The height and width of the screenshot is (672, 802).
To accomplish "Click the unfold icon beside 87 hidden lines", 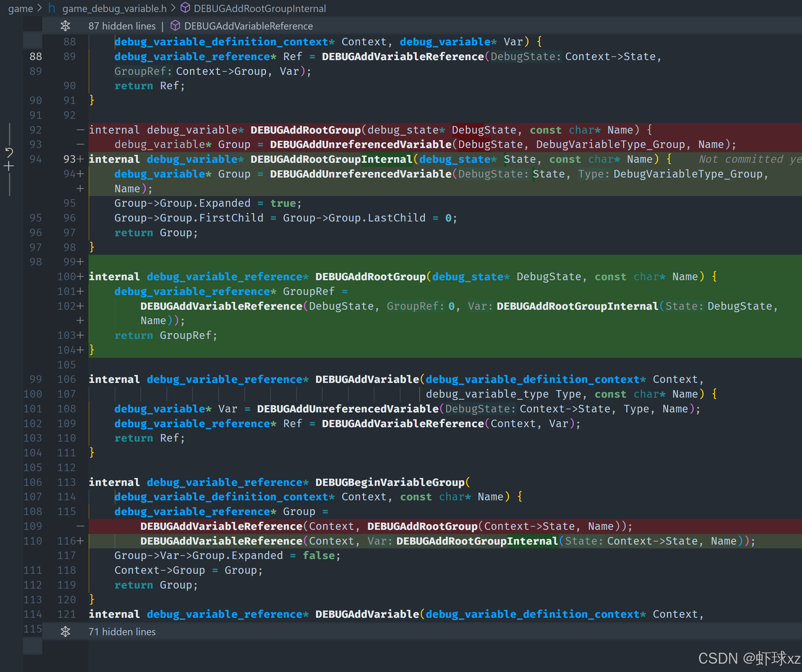I will tap(65, 26).
